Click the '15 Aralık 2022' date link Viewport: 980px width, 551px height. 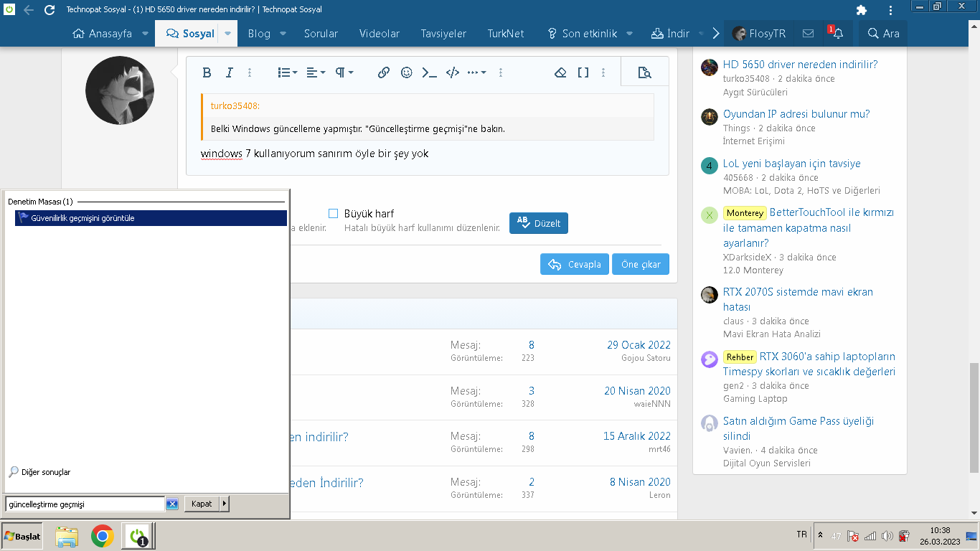pos(637,436)
